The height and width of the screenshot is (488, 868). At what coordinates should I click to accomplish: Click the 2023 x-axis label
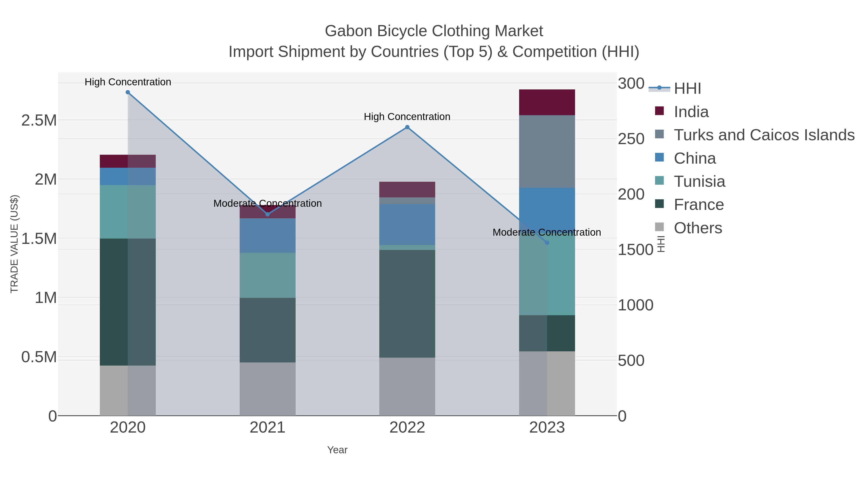click(547, 428)
